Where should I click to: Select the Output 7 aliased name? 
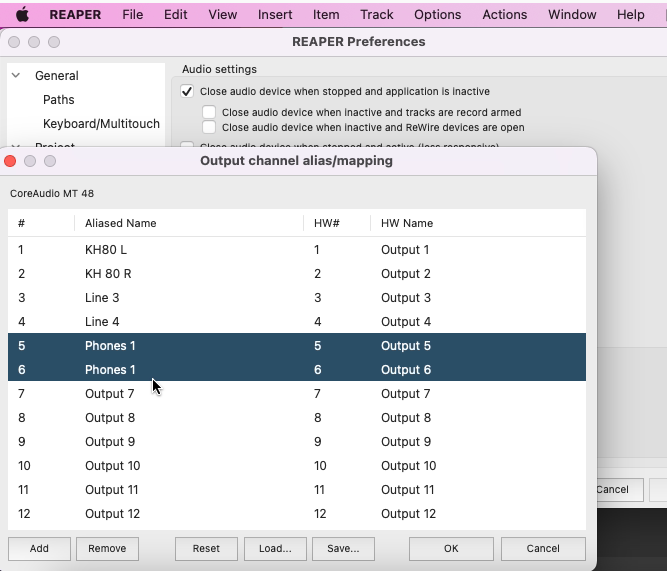[109, 394]
